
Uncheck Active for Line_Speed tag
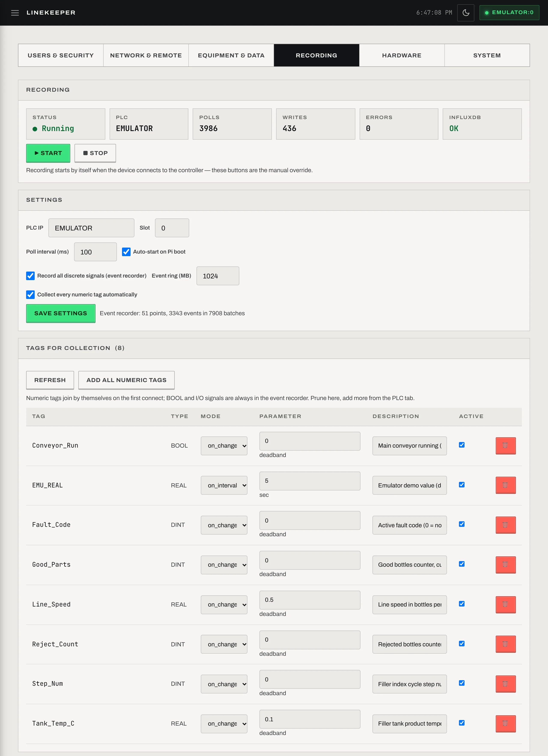[x=461, y=604]
